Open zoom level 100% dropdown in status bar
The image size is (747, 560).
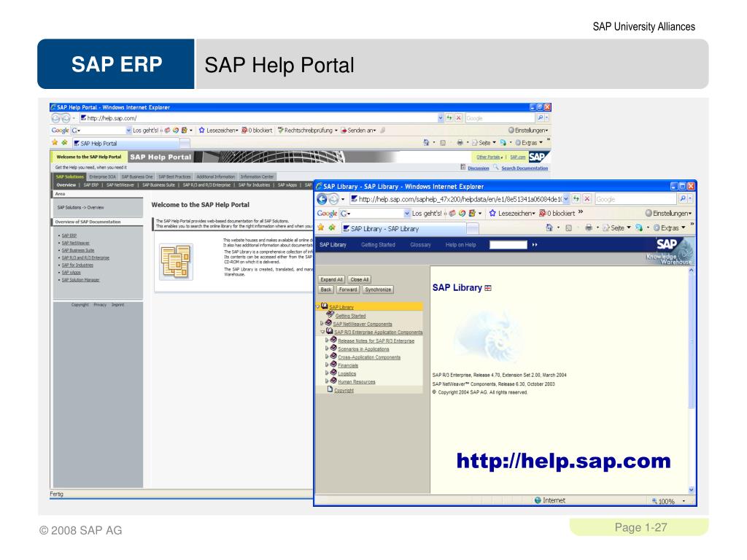pyautogui.click(x=684, y=501)
